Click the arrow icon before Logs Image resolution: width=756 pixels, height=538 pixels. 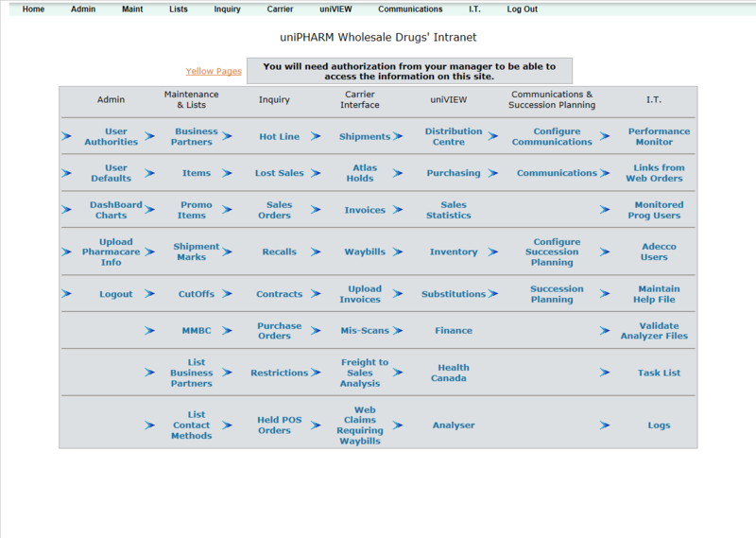[605, 425]
